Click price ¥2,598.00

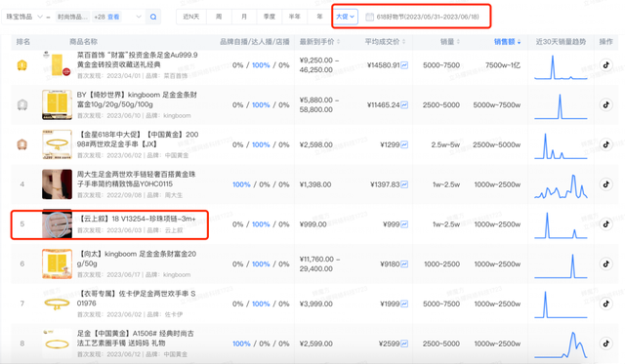[x=315, y=144]
